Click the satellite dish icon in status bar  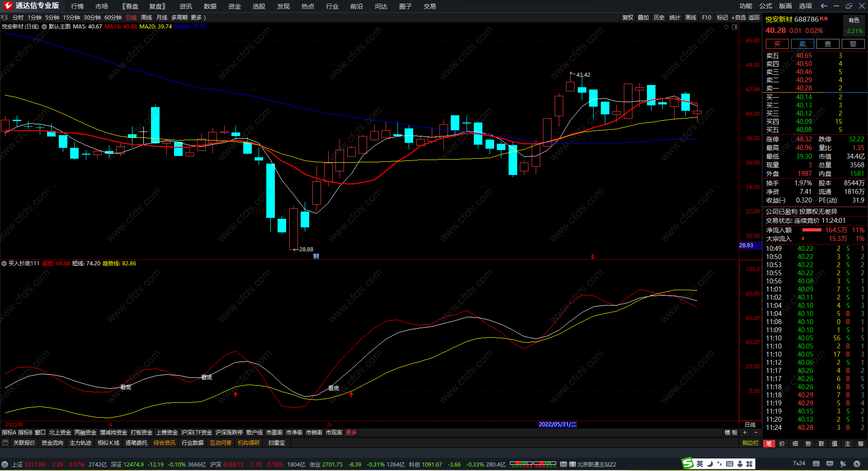click(x=843, y=464)
